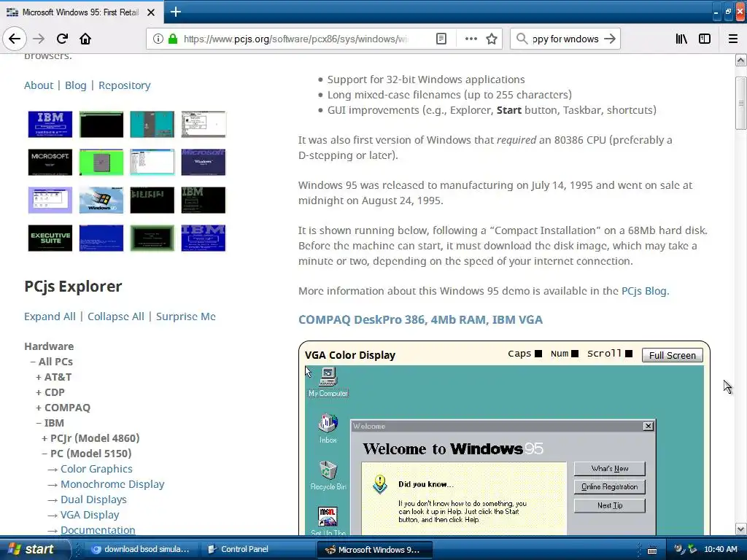The image size is (747, 560).
Task: Open the Documentation link
Action: pos(98,530)
